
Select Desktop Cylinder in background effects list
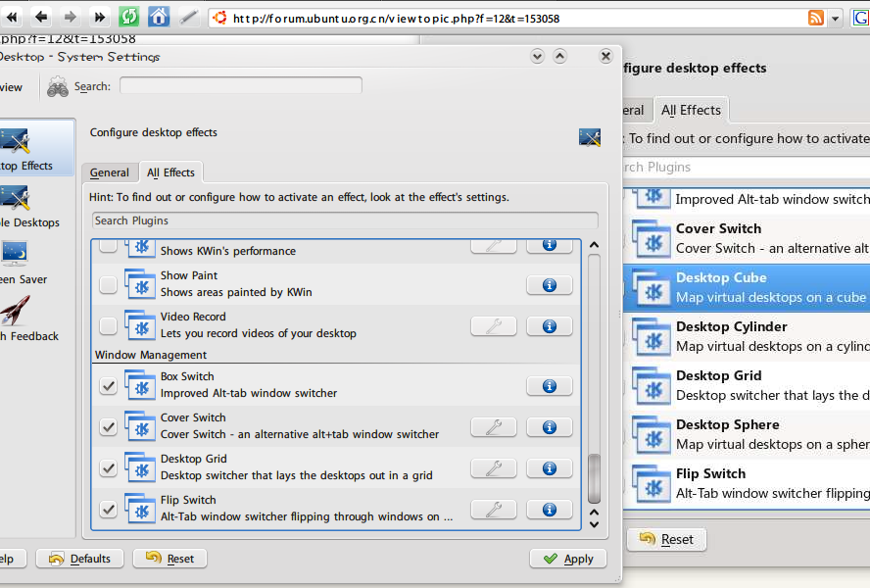coord(747,336)
